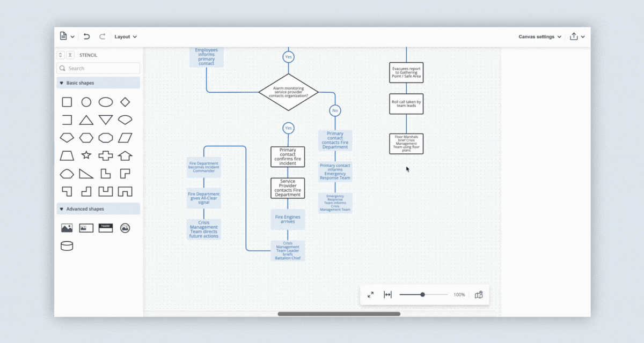Image resolution: width=644 pixels, height=343 pixels.
Task: Select the star shape in the stencil
Action: click(85, 155)
